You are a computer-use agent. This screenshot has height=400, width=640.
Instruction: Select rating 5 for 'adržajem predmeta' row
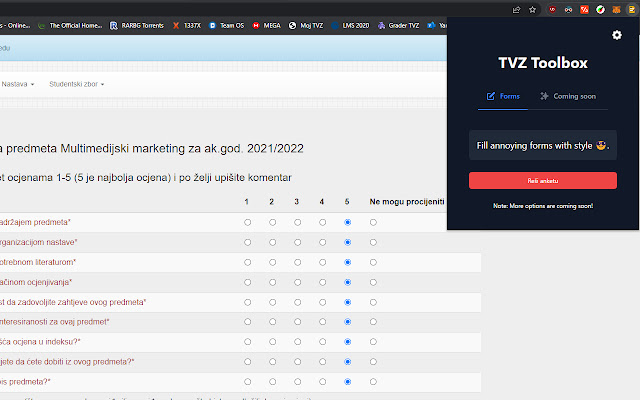pyautogui.click(x=347, y=222)
